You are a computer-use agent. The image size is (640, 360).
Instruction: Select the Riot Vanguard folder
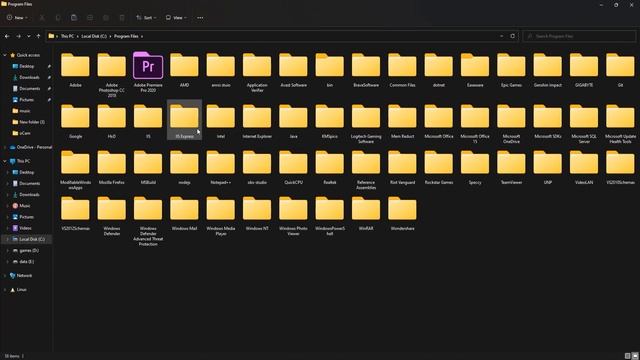point(402,167)
